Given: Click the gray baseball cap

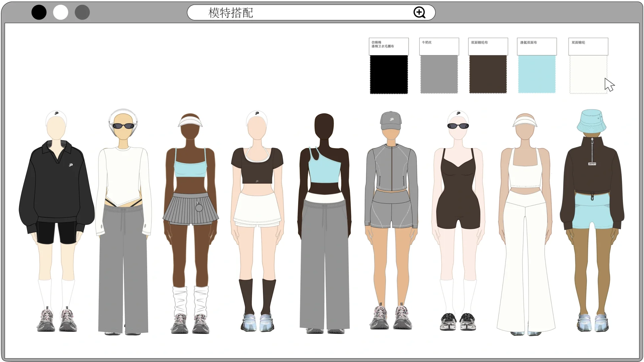Looking at the screenshot, I should click(x=391, y=121).
